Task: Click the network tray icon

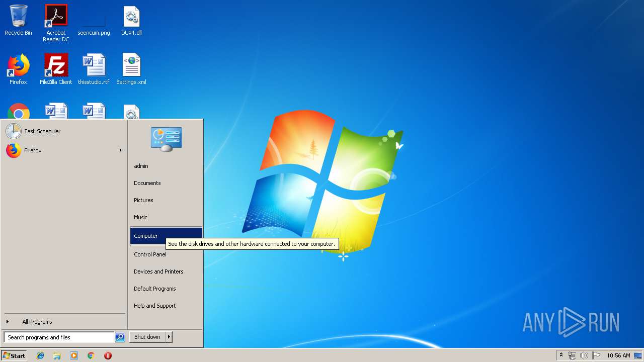Action: click(x=572, y=355)
